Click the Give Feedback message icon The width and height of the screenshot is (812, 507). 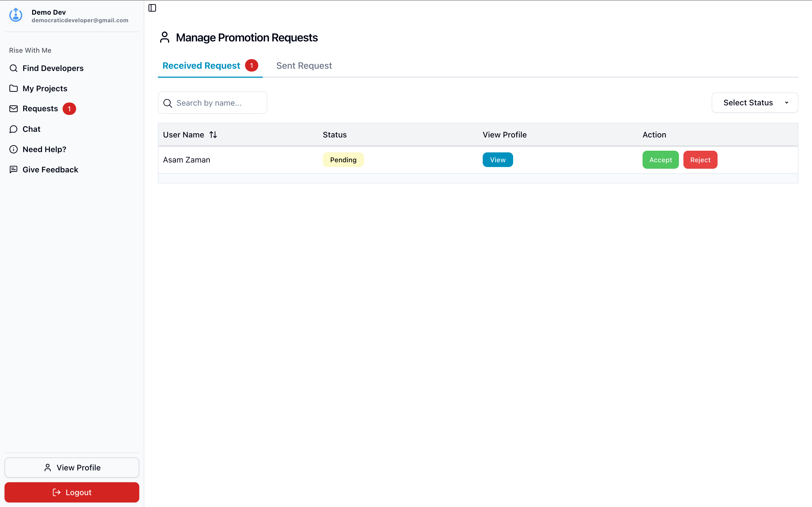click(x=14, y=170)
